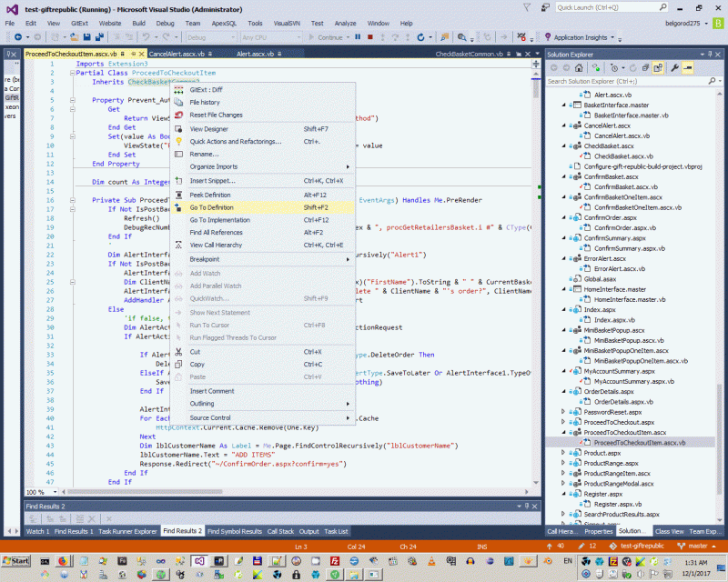The image size is (728, 582).
Task: Switch to the Call Stack tab
Action: (x=281, y=531)
